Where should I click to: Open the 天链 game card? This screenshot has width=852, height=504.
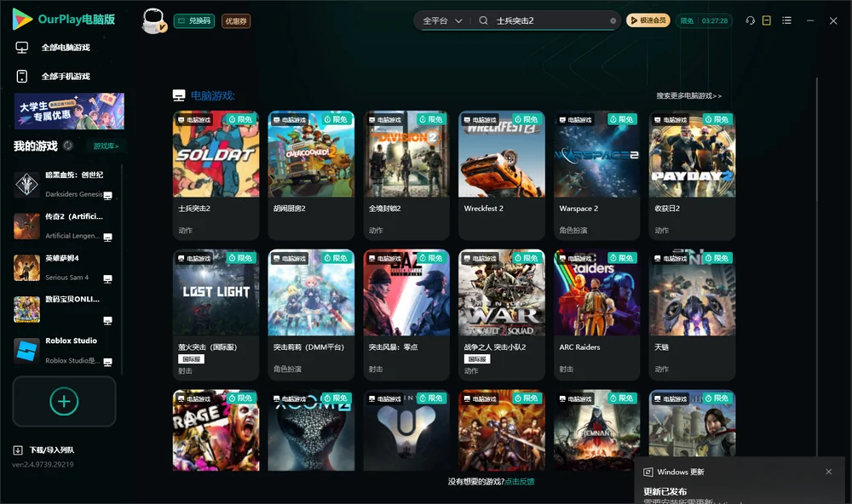(x=692, y=315)
